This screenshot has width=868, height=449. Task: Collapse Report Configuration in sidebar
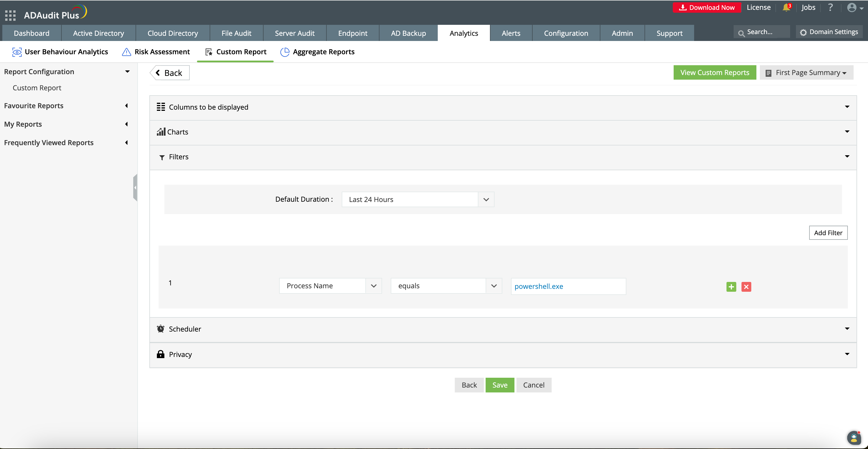tap(127, 72)
